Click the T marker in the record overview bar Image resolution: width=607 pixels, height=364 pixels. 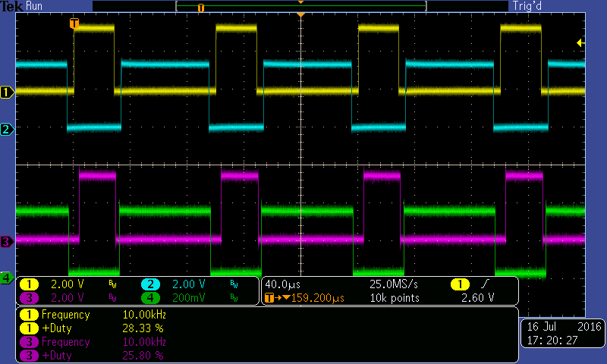point(200,8)
